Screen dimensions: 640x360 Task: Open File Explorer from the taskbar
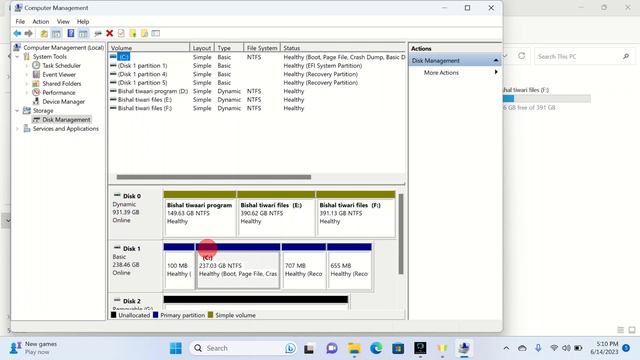click(x=354, y=348)
